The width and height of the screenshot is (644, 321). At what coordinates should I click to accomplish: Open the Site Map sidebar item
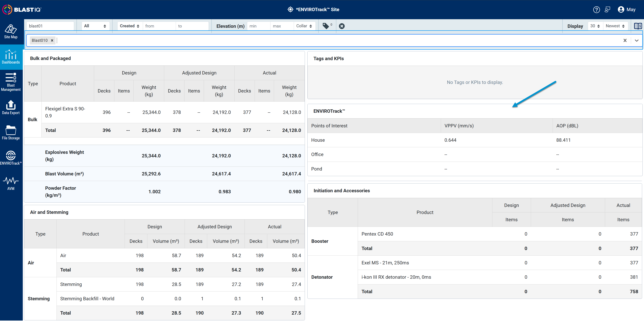[11, 32]
